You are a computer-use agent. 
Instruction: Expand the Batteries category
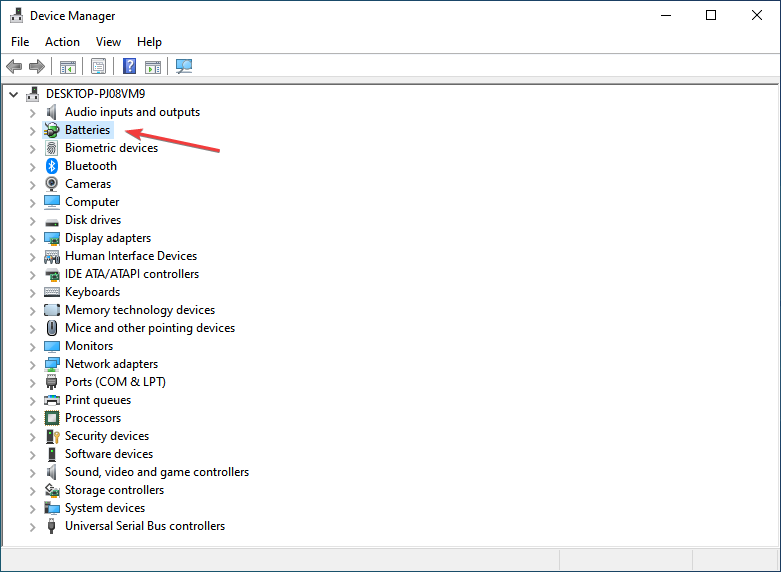point(32,131)
